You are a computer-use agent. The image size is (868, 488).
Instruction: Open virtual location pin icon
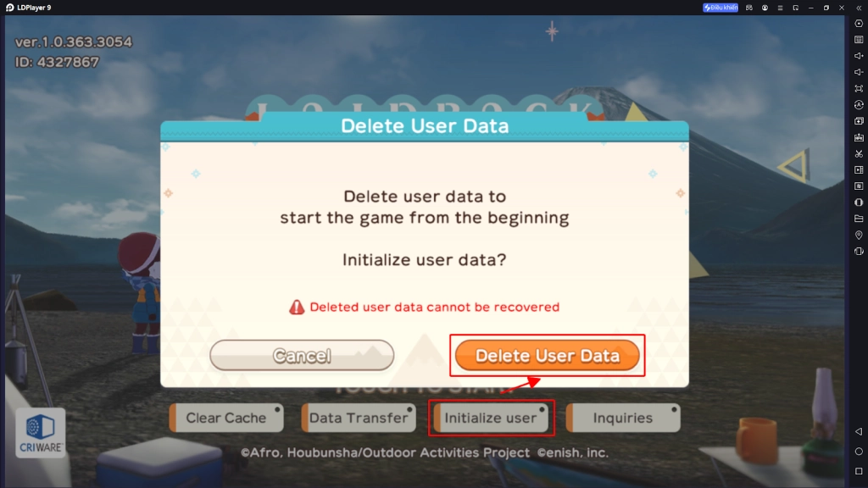click(859, 235)
